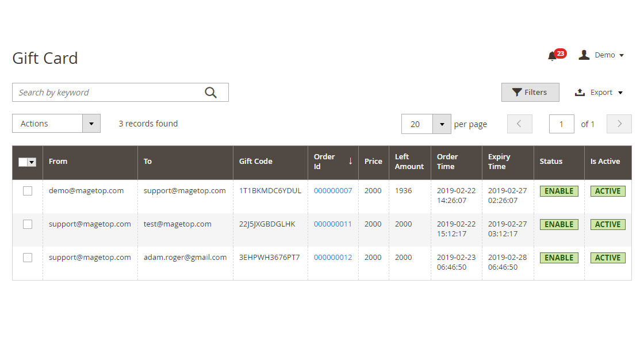Sort by the Expiry Time column header
Screen dimensions: 644x345
coord(499,162)
